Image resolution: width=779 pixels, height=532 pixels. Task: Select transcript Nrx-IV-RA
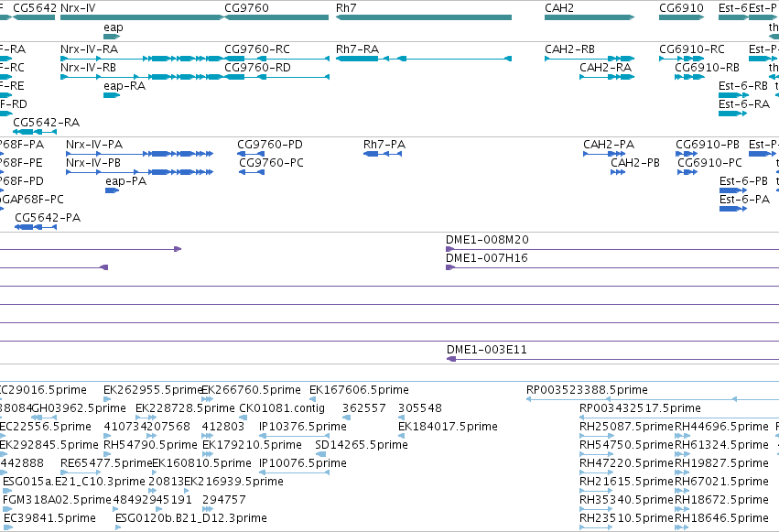(142, 59)
